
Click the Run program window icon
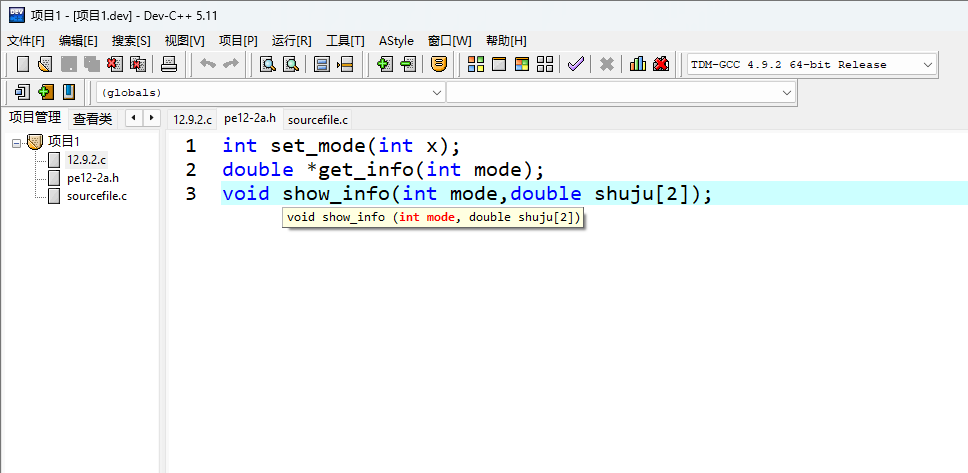pos(499,64)
